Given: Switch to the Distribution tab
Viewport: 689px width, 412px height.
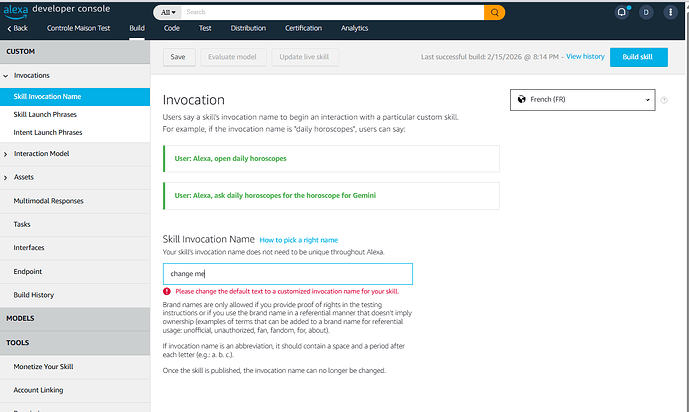Looking at the screenshot, I should pyautogui.click(x=248, y=28).
